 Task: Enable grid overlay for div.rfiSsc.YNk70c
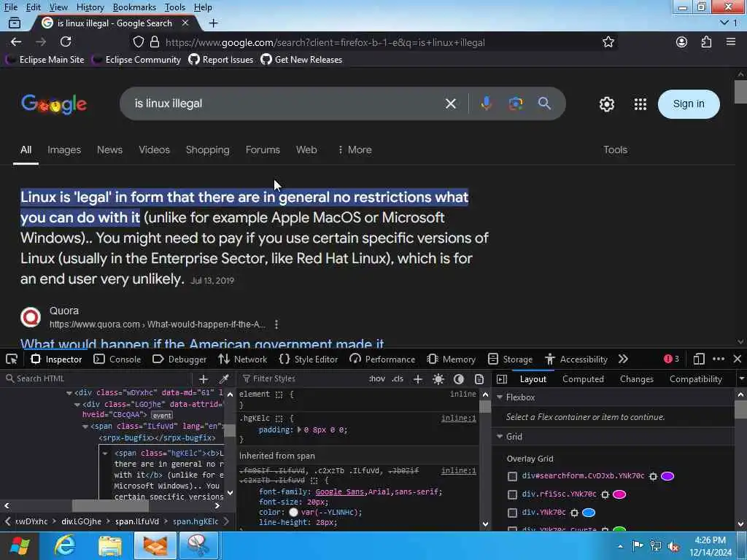(512, 495)
